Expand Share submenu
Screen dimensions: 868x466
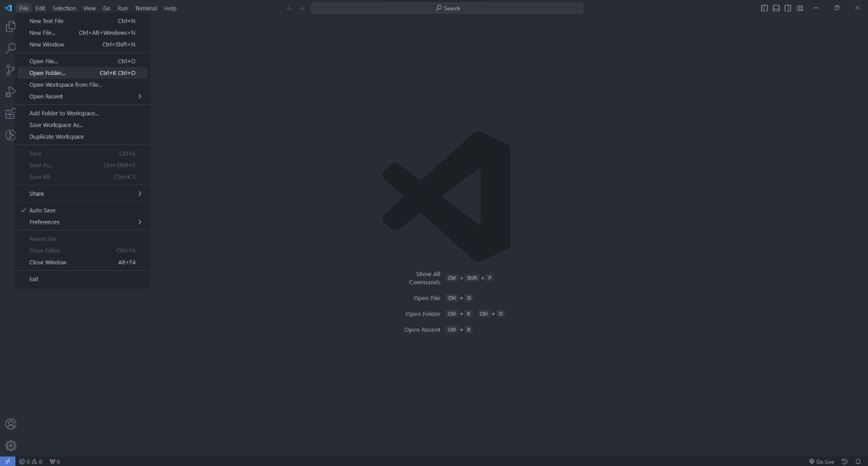82,193
